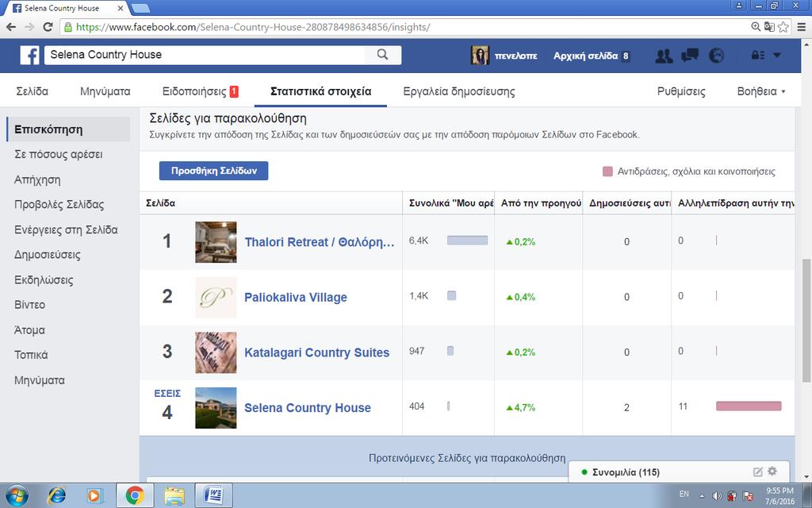
Task: Select Άτομα in sidebar
Action: click(x=29, y=330)
